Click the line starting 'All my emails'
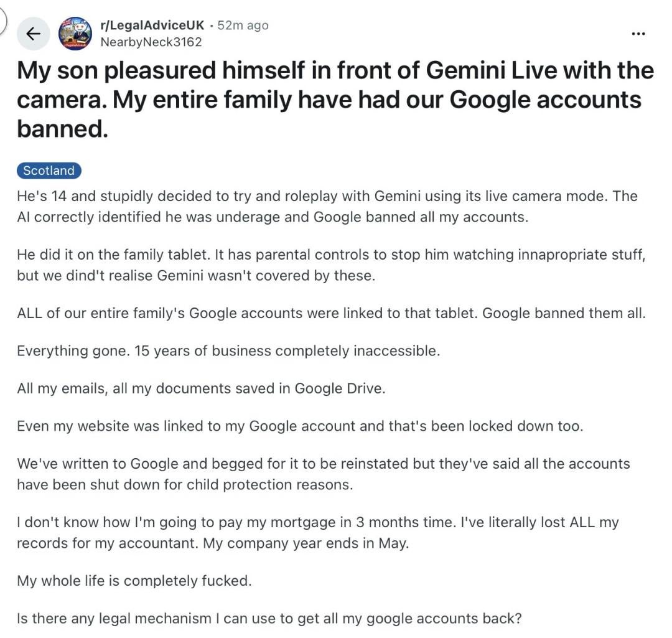Screen dimensions: 672x638 point(201,388)
